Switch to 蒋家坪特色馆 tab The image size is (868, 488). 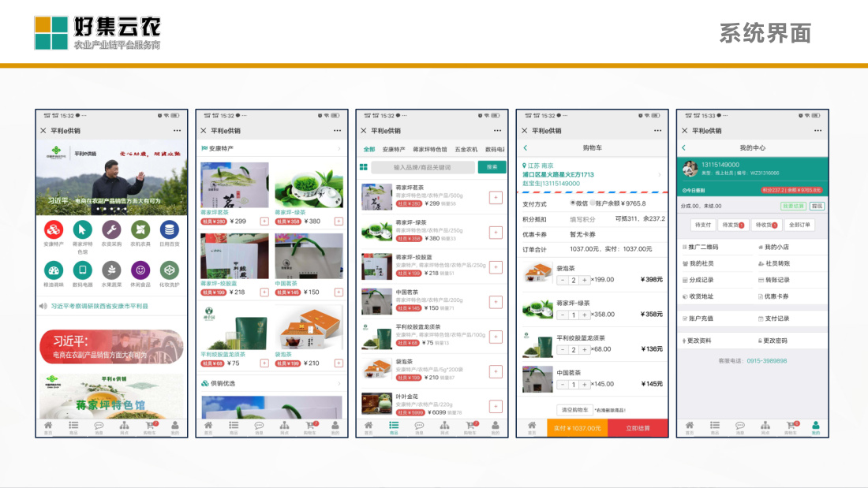pos(430,149)
